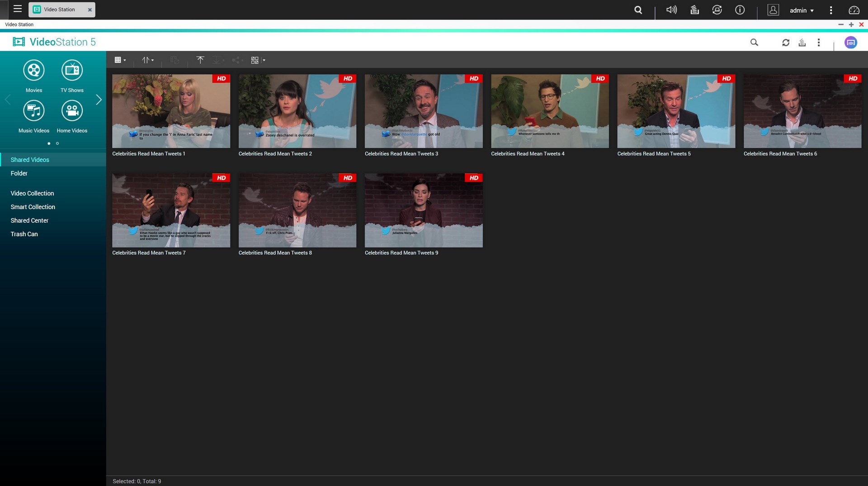The width and height of the screenshot is (868, 486).
Task: Open the Music Videos category
Action: (34, 116)
